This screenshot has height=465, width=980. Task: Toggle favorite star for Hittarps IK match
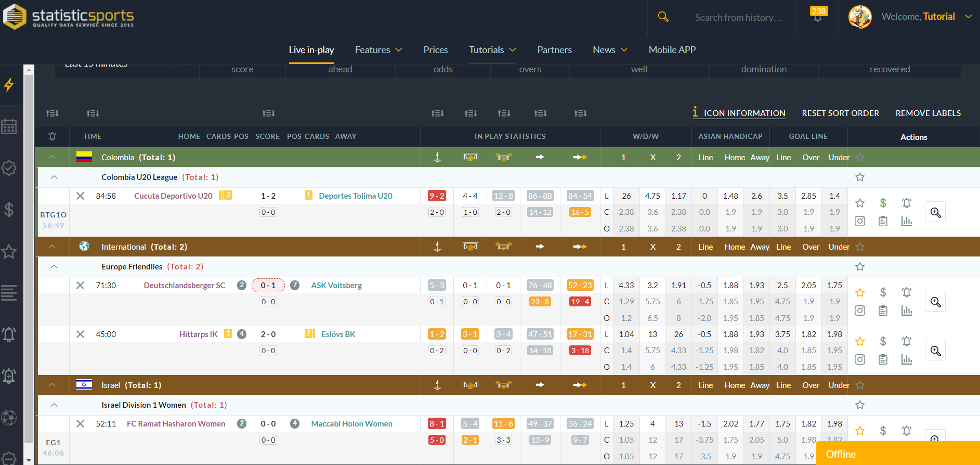860,341
